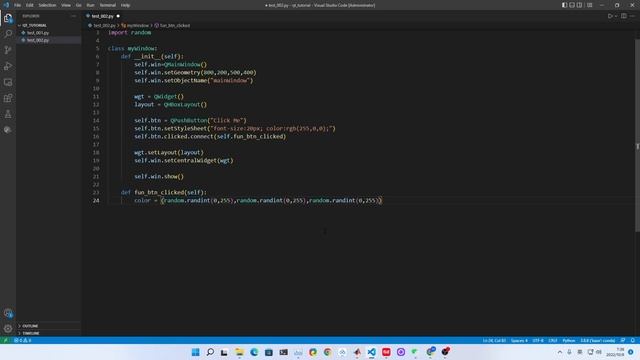
Task: Change the end of line sequence CRLF
Action: coord(553,340)
